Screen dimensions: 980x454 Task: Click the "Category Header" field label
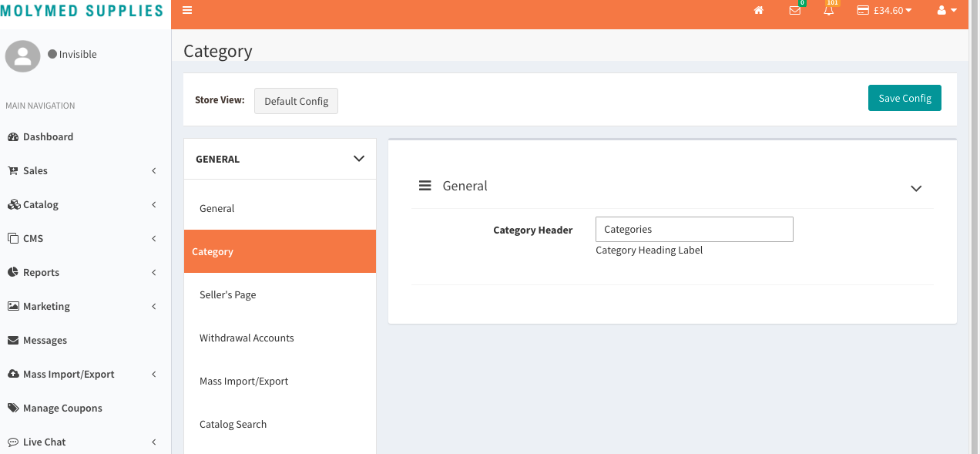[533, 230]
